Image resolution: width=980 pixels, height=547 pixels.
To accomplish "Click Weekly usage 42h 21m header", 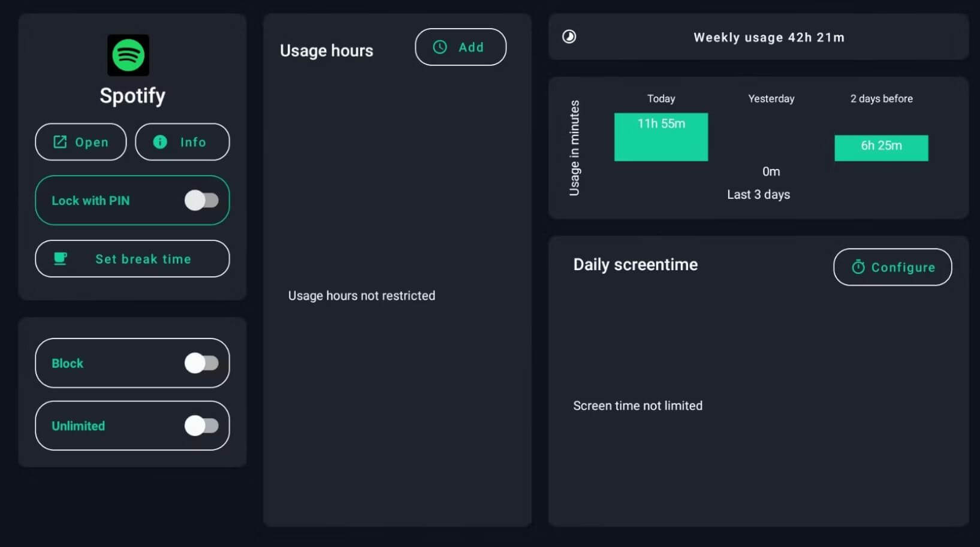I will point(769,37).
